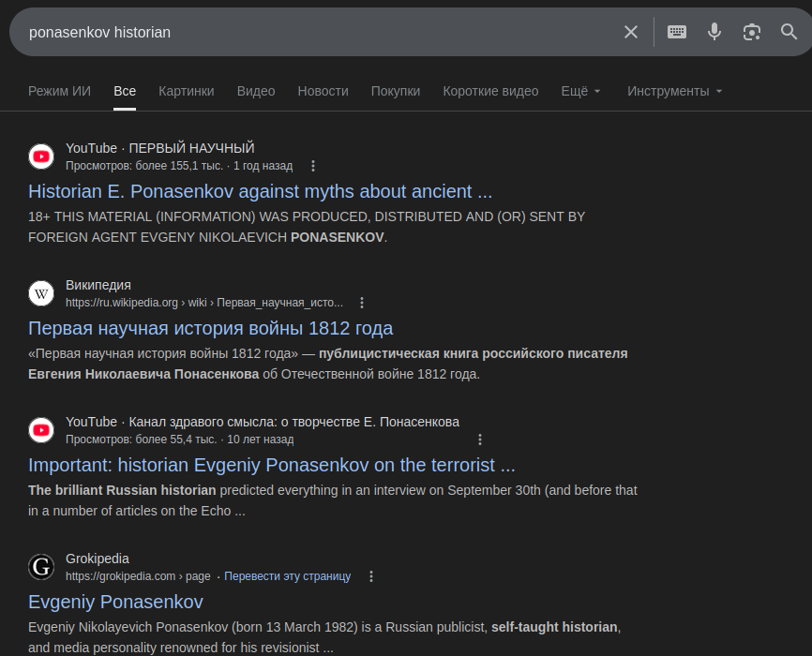Click 'Перевести эту страницу' translate link

(x=288, y=576)
